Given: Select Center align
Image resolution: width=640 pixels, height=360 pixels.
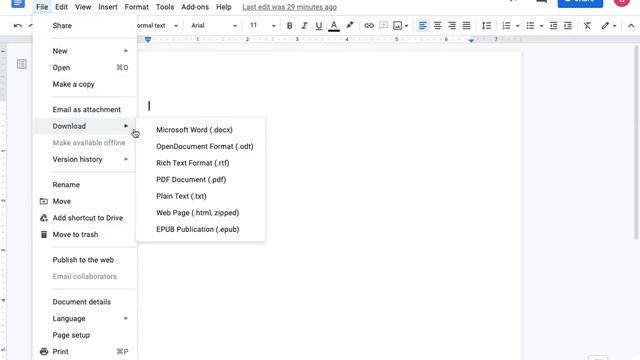Looking at the screenshot, I should coord(437,26).
